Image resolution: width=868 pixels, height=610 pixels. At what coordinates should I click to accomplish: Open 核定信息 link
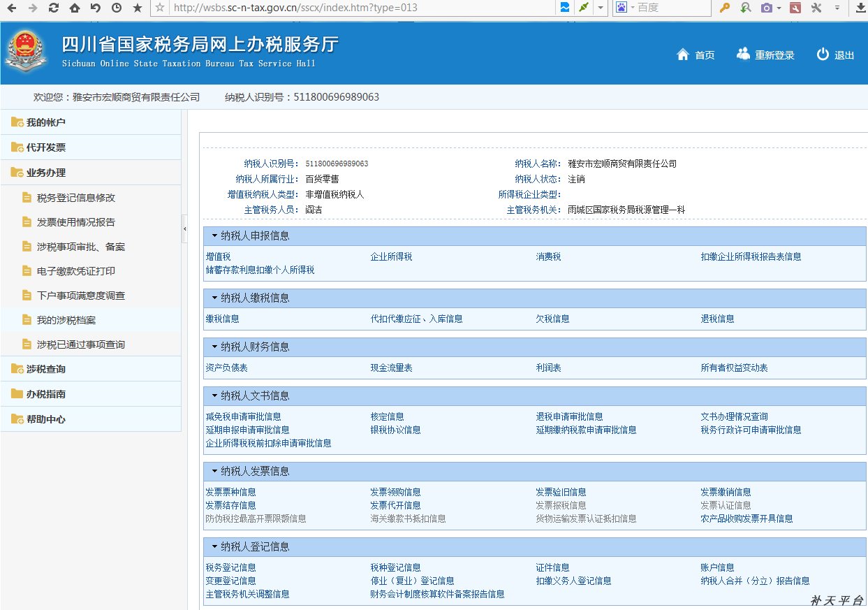click(x=387, y=416)
